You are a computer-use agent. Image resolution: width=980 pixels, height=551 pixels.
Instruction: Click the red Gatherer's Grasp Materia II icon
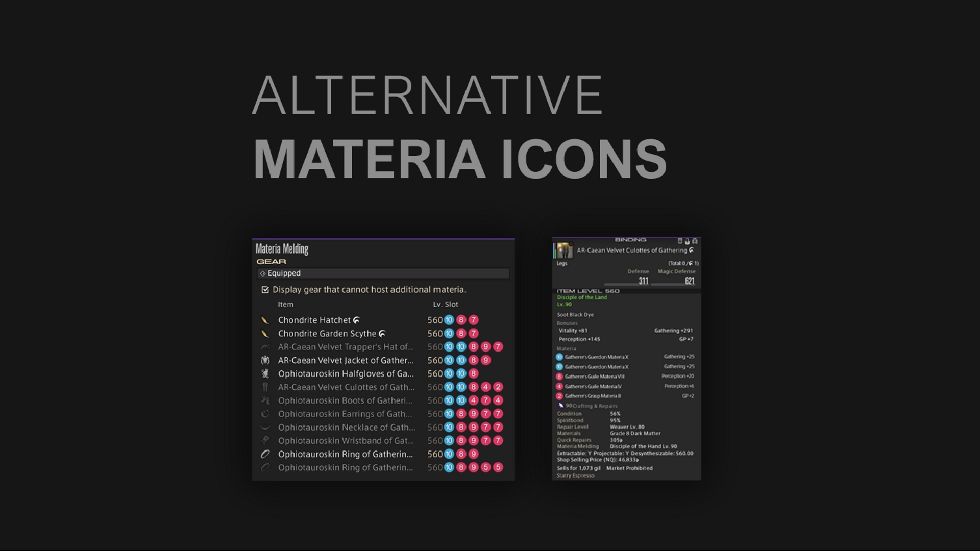[559, 396]
